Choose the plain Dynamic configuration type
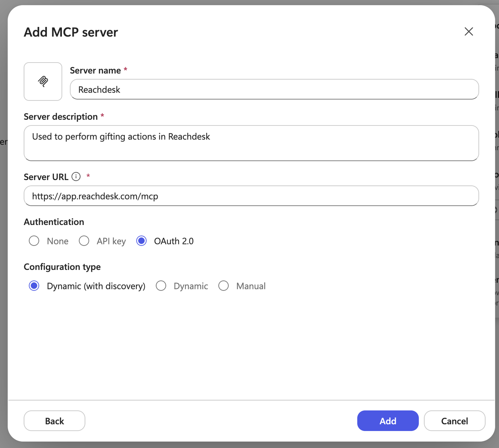 161,286
